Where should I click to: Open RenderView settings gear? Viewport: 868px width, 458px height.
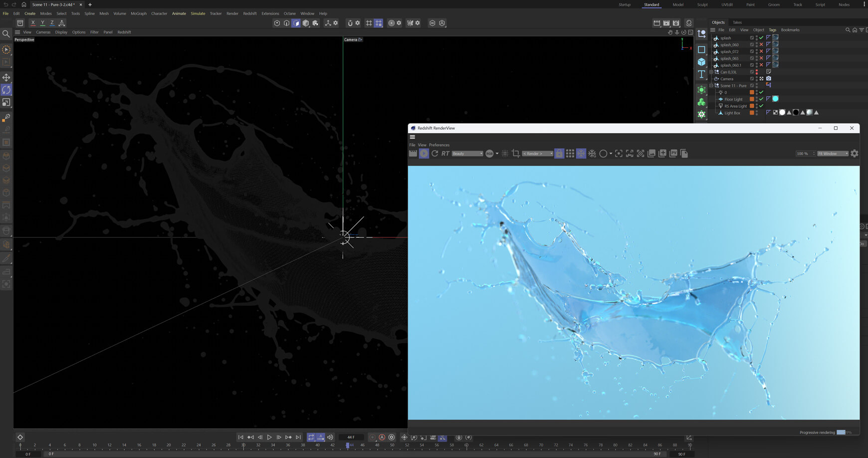(x=855, y=154)
